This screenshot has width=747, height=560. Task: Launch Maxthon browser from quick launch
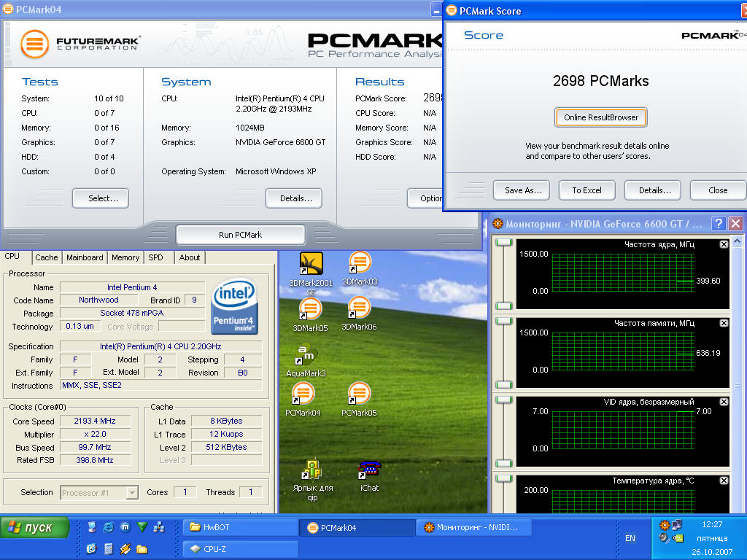pyautogui.click(x=125, y=526)
